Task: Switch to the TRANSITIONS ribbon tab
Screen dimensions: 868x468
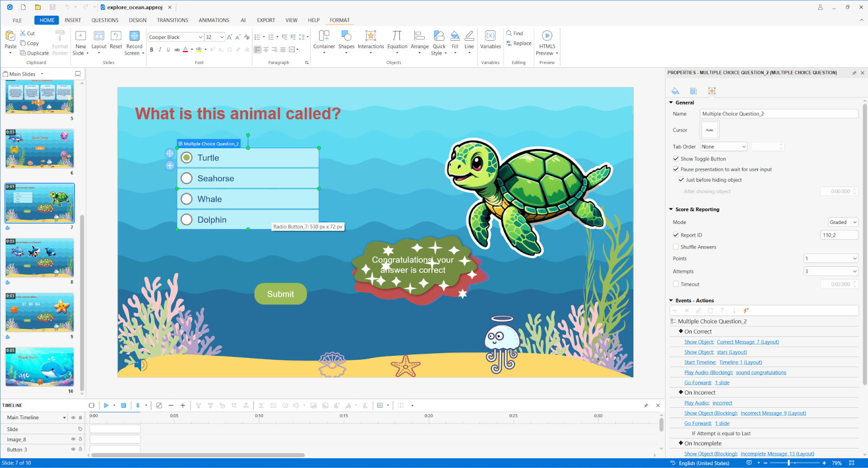Action: (x=173, y=20)
